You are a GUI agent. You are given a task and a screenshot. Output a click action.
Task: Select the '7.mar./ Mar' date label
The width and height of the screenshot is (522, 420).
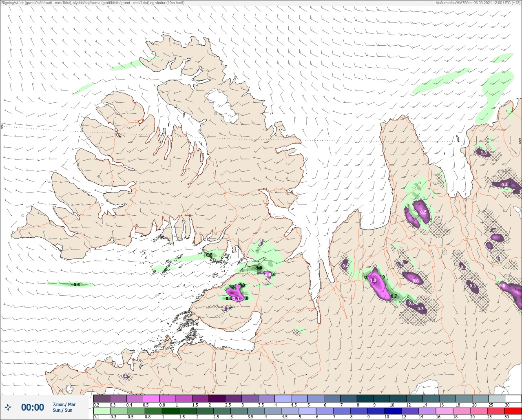tap(64, 405)
